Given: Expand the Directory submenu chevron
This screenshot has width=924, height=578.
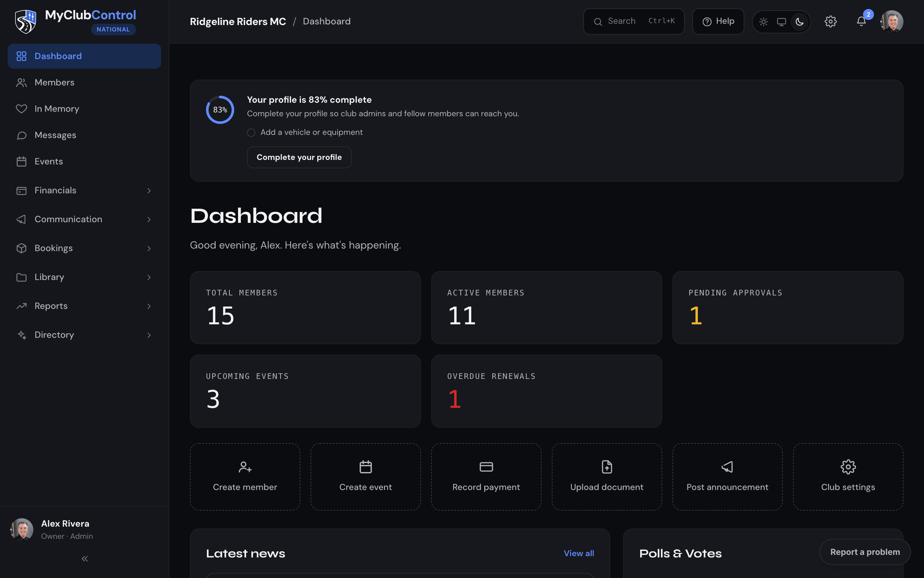Looking at the screenshot, I should point(149,335).
